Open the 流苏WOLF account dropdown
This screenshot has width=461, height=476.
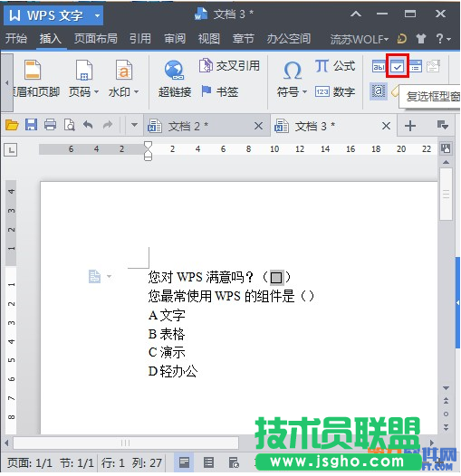tap(360, 39)
